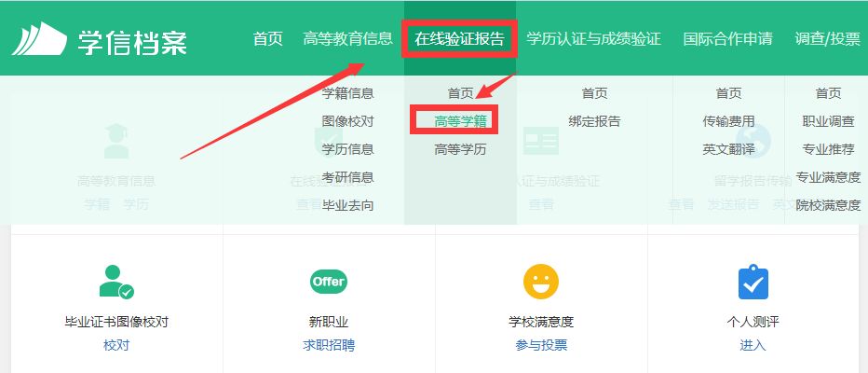Select 首页 under 国际合作申请
Image resolution: width=868 pixels, height=373 pixels.
[728, 93]
